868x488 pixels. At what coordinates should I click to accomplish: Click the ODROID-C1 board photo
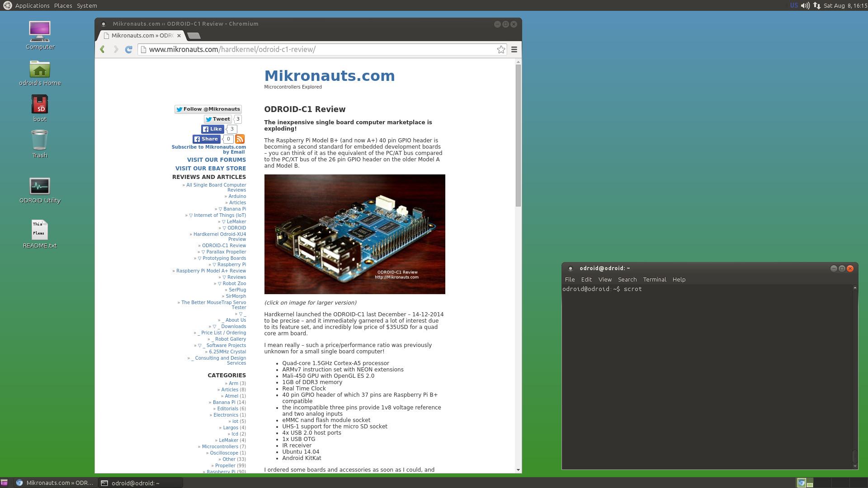click(x=354, y=234)
